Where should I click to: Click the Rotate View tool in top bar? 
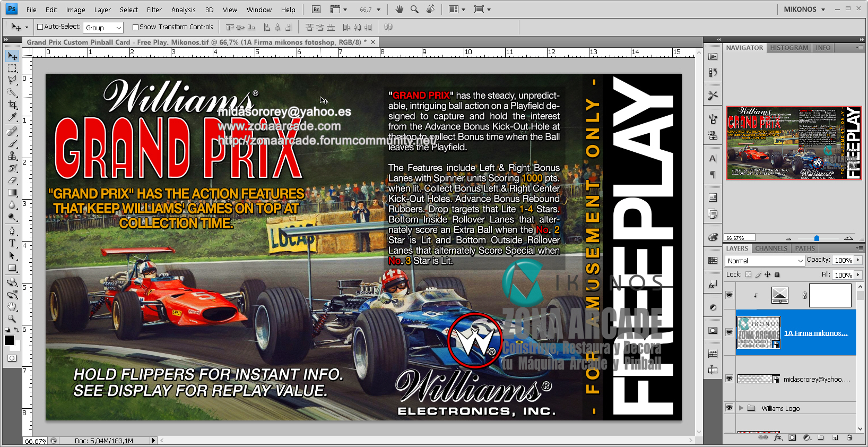pos(430,10)
